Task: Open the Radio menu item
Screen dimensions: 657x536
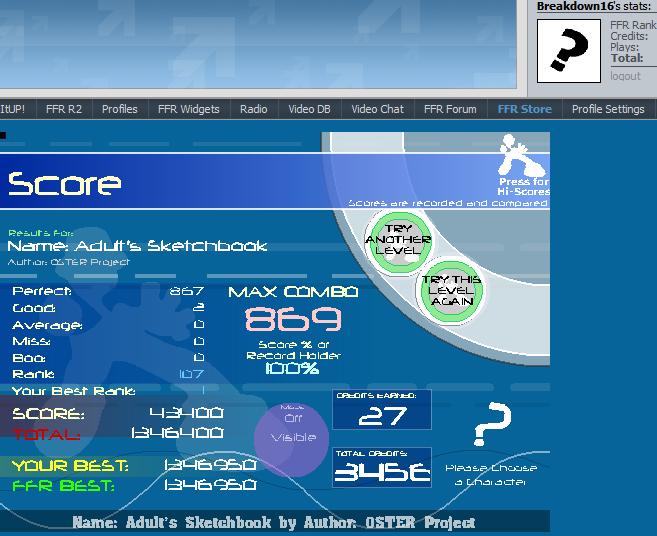Action: (x=253, y=109)
